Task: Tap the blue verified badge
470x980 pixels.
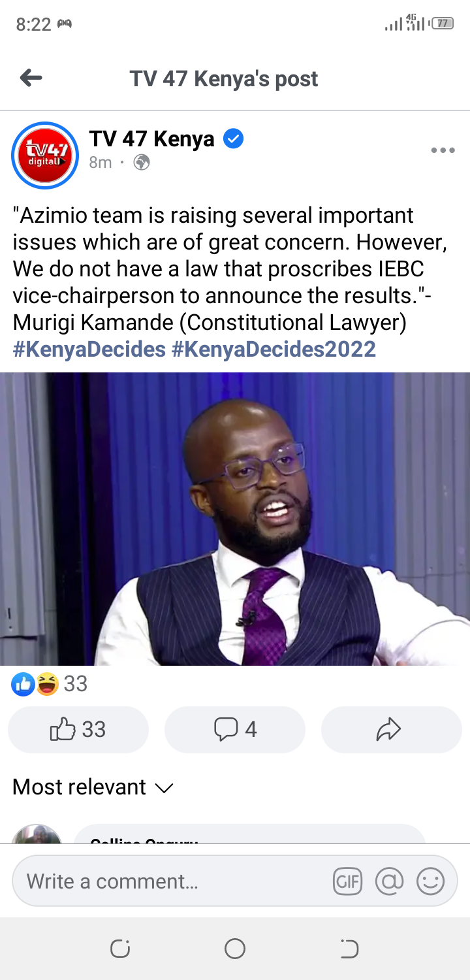Action: (x=233, y=139)
